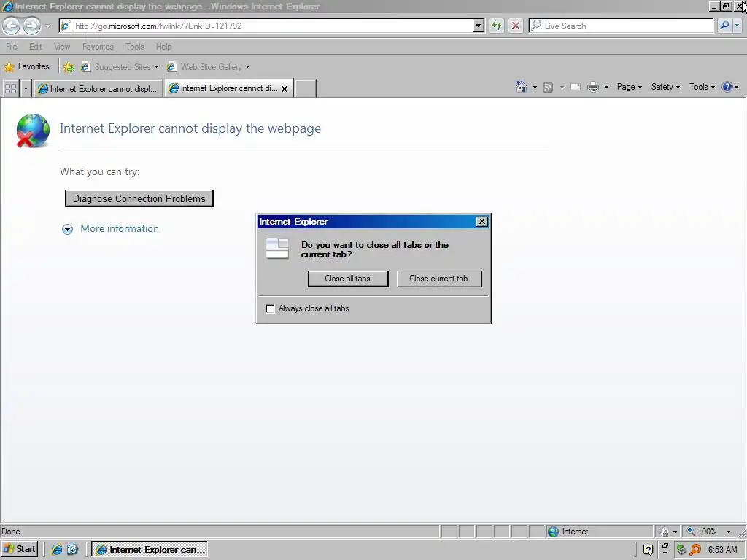
Task: Expand the Home button dropdown arrow
Action: point(535,87)
